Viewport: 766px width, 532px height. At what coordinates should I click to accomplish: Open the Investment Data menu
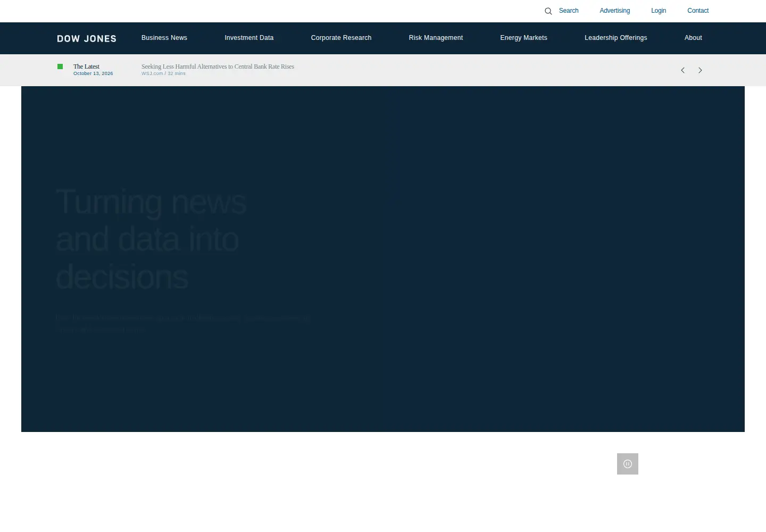[x=249, y=38]
